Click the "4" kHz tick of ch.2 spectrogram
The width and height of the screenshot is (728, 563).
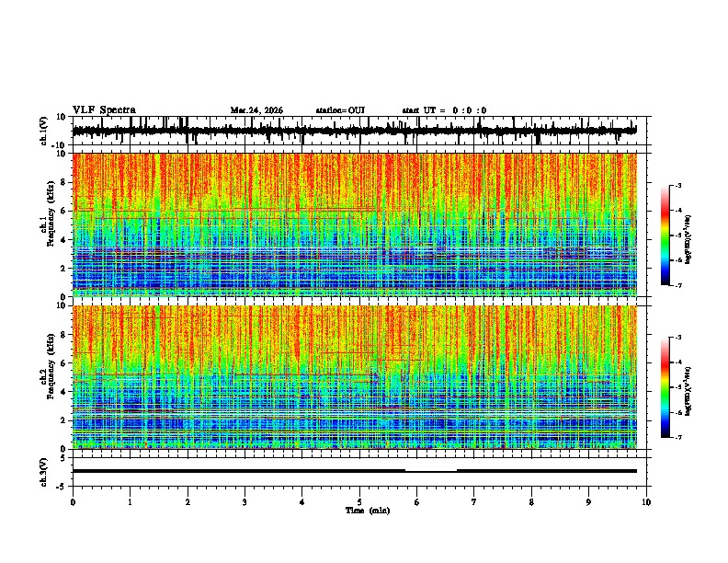[63, 392]
